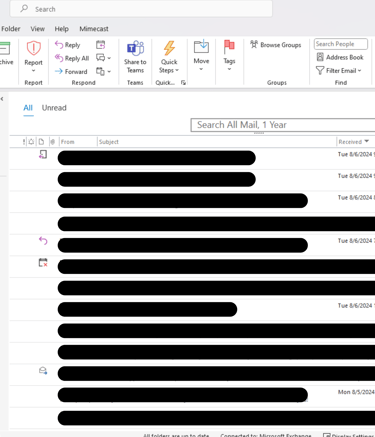
Task: Open the Address Book
Action: pos(340,57)
